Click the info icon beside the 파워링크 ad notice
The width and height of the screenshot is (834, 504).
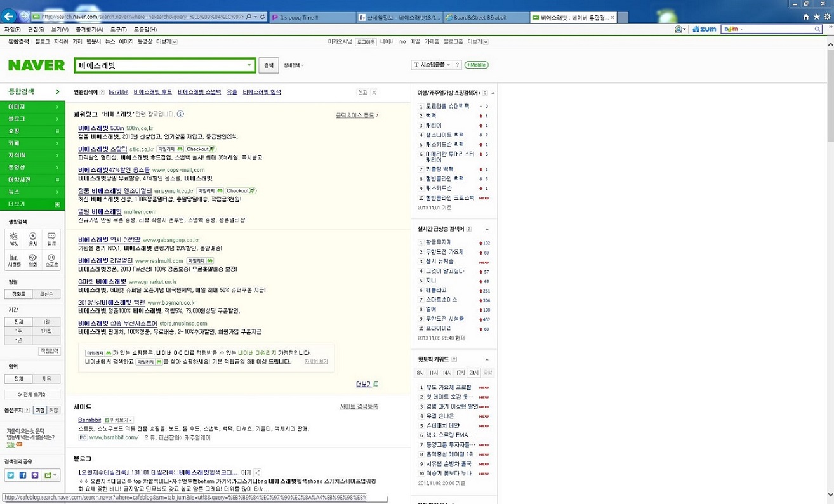click(x=181, y=114)
